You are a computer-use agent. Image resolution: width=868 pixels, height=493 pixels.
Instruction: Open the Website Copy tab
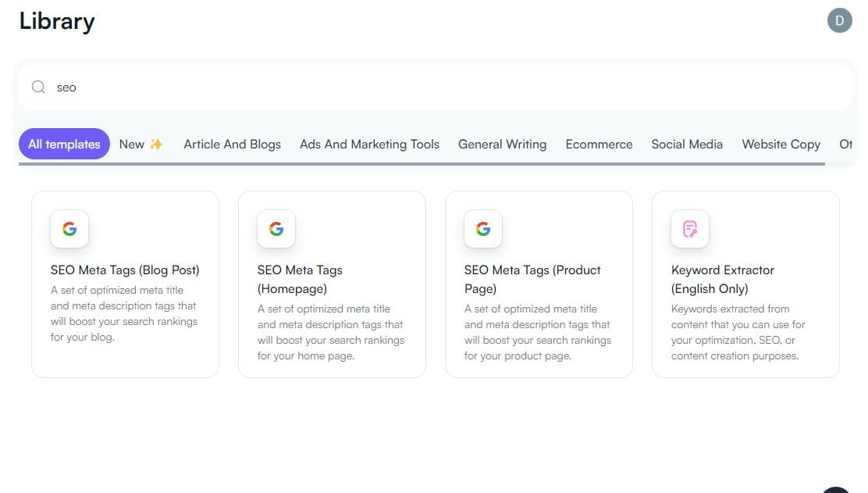[781, 144]
